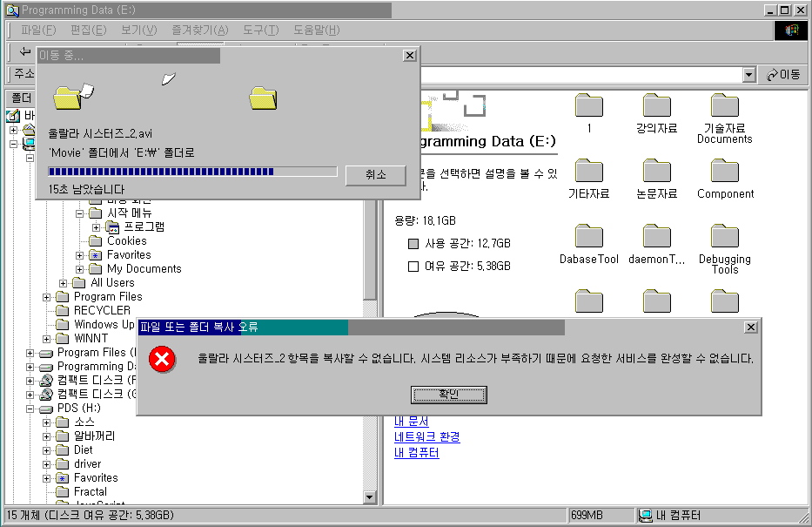The image size is (812, 527).
Task: Open the 도구(T) menu
Action: (260, 30)
